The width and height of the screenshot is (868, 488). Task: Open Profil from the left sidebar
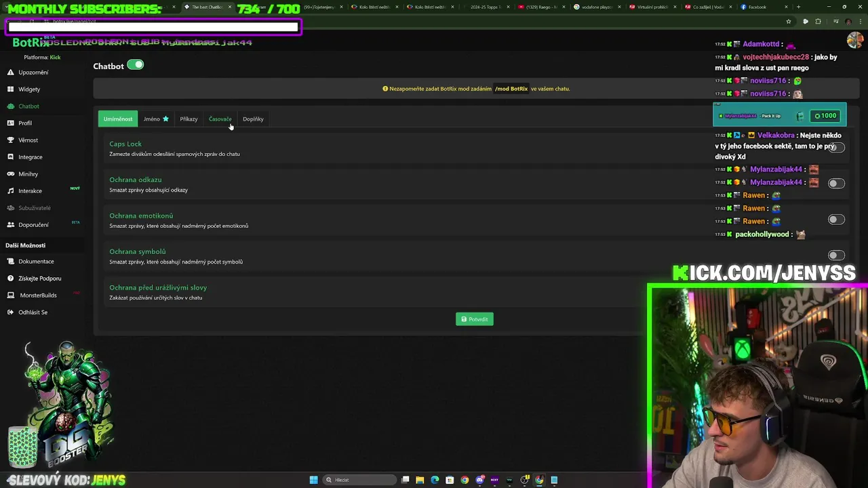tap(20, 123)
